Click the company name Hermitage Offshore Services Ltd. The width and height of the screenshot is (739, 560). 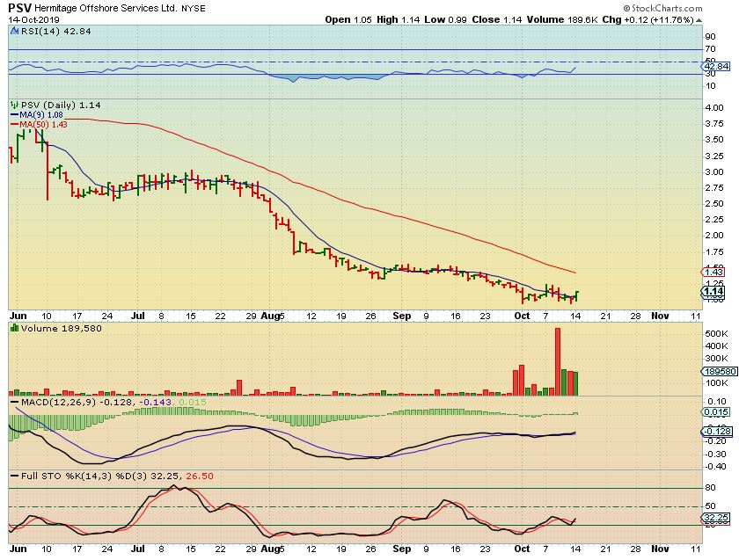coord(106,8)
